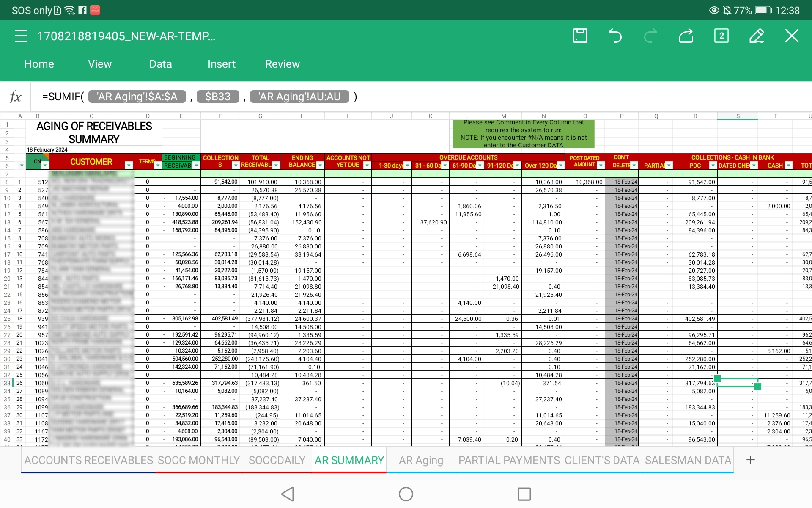Expand ENDING BALANCE filter dropdown
The width and height of the screenshot is (812, 508).
coord(320,166)
